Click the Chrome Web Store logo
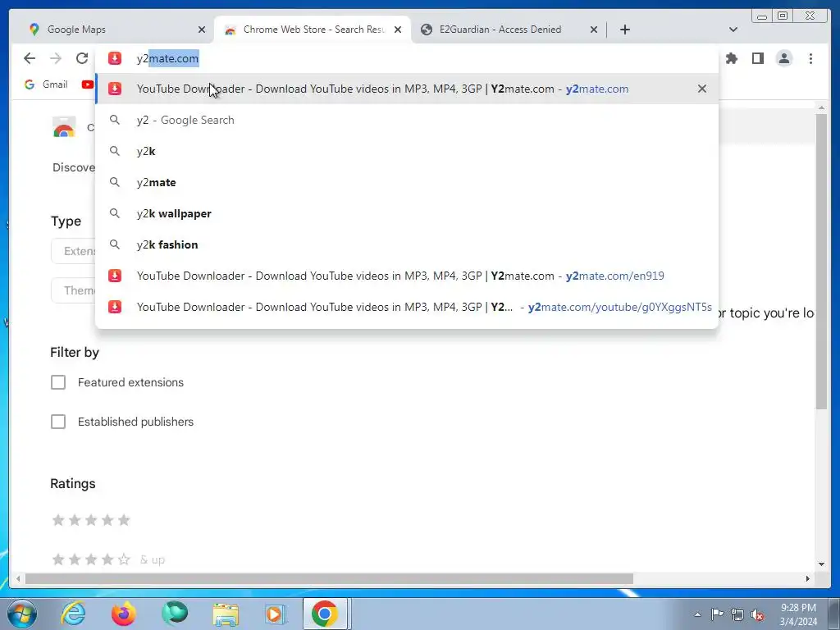This screenshot has width=840, height=630. [64, 127]
